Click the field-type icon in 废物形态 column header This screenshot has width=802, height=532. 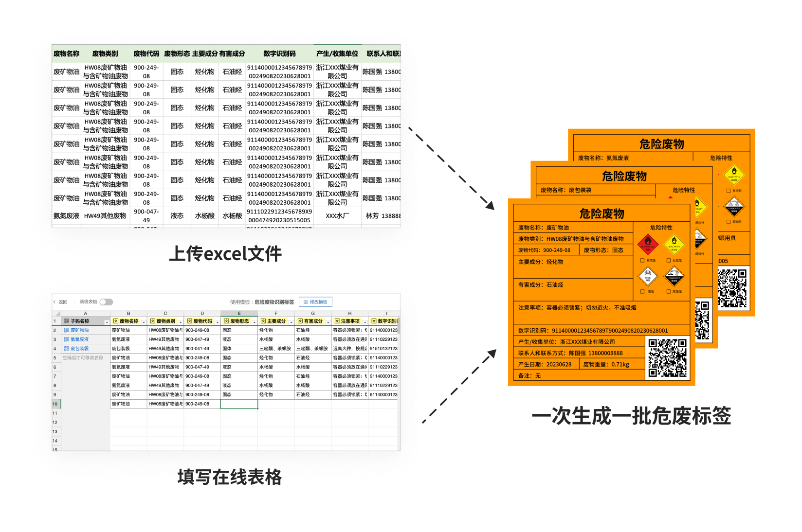[x=227, y=321]
